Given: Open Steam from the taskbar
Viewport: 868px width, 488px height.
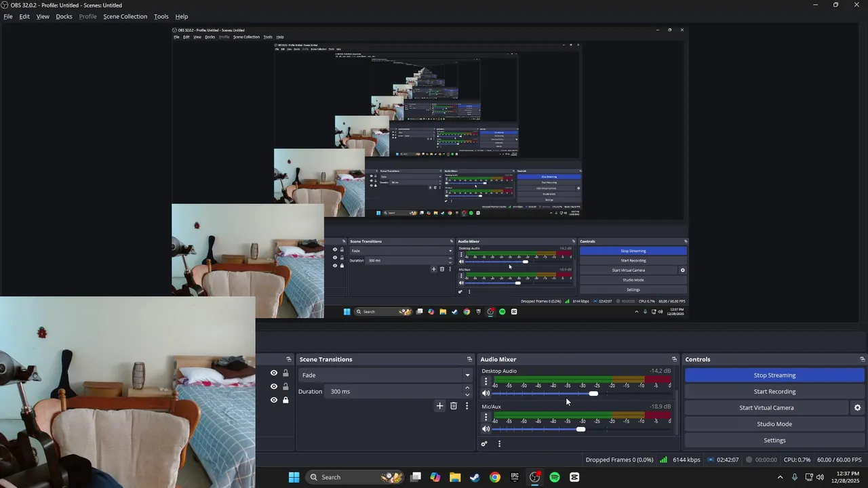Looking at the screenshot, I should point(475,477).
